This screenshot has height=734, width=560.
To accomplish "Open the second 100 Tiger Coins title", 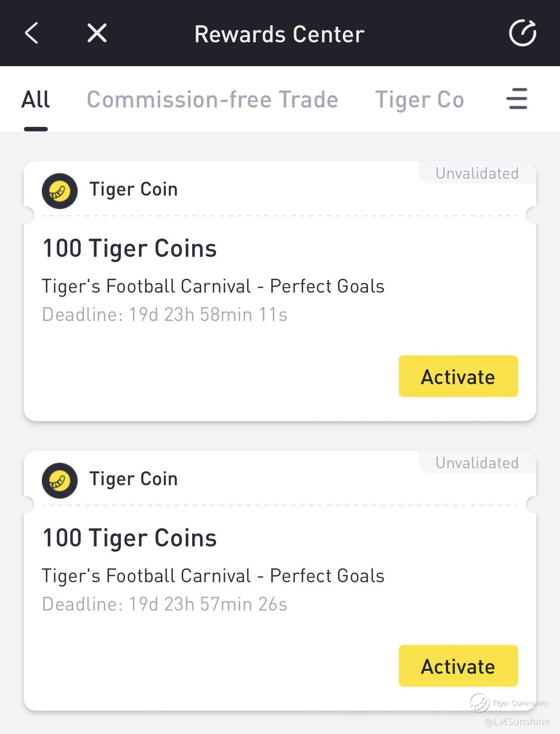I will 129,538.
